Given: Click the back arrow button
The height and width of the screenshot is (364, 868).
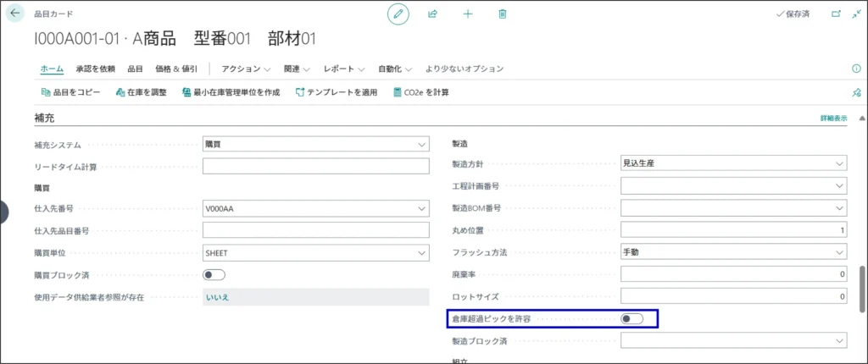Looking at the screenshot, I should click(15, 14).
